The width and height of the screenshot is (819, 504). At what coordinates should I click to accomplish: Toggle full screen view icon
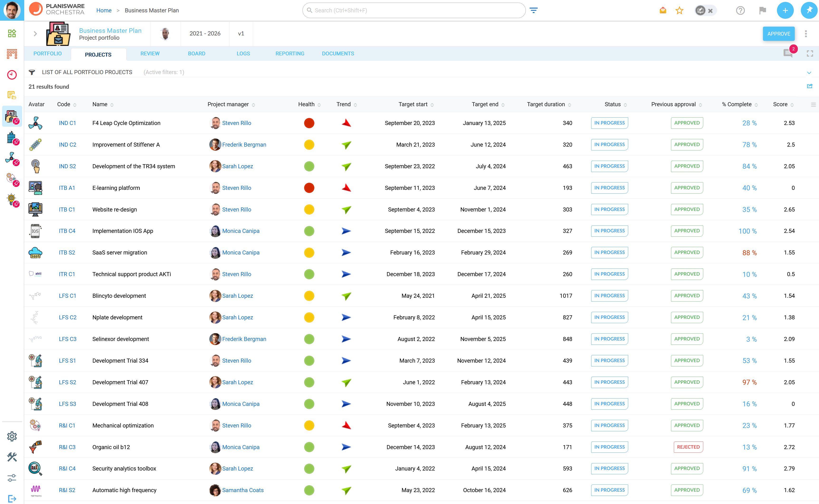pyautogui.click(x=810, y=53)
